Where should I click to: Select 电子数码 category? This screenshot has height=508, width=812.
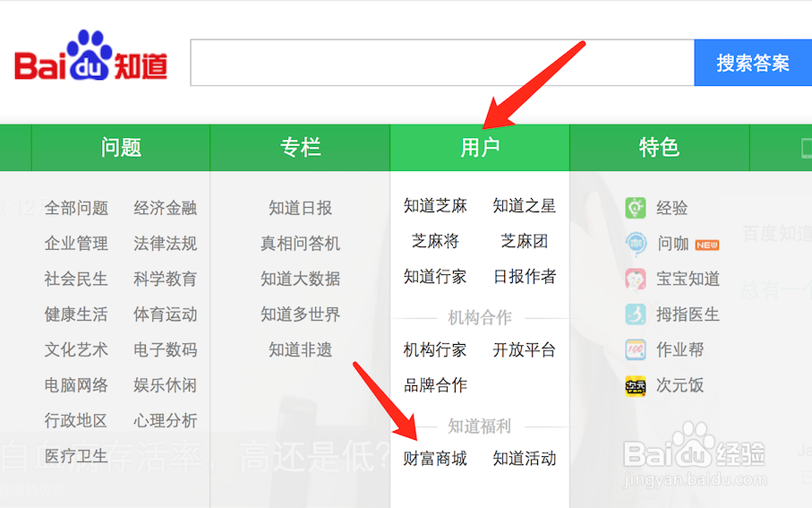(166, 349)
